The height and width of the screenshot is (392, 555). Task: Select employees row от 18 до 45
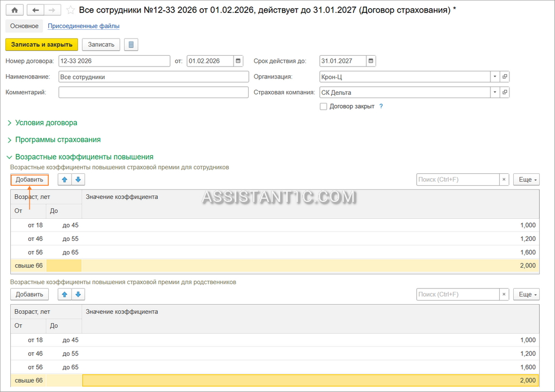pos(275,225)
